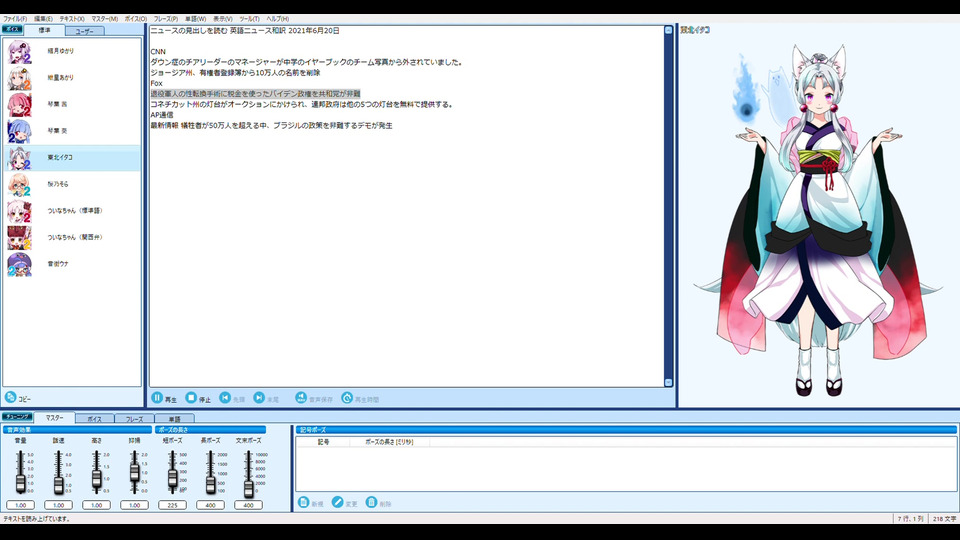Switch to the ユーザー voice tab
960x540 pixels.
pyautogui.click(x=84, y=31)
